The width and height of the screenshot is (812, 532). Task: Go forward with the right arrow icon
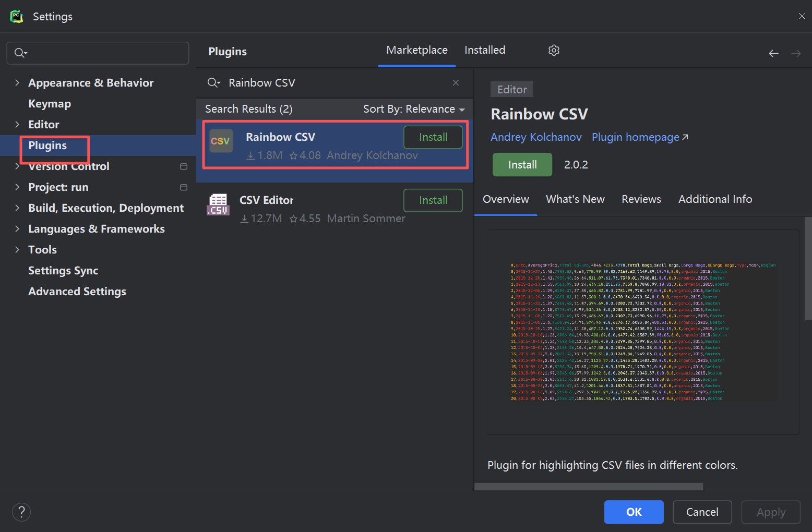click(x=796, y=53)
